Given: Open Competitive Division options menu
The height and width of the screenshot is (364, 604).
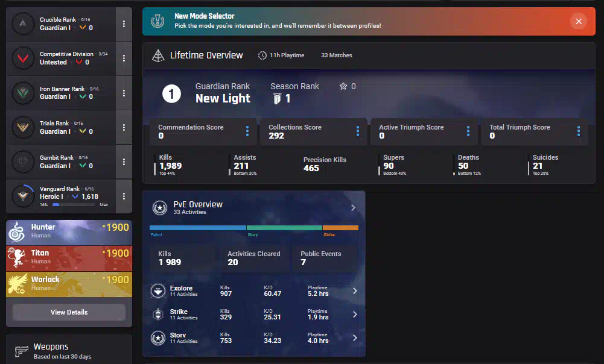Looking at the screenshot, I should click(124, 58).
